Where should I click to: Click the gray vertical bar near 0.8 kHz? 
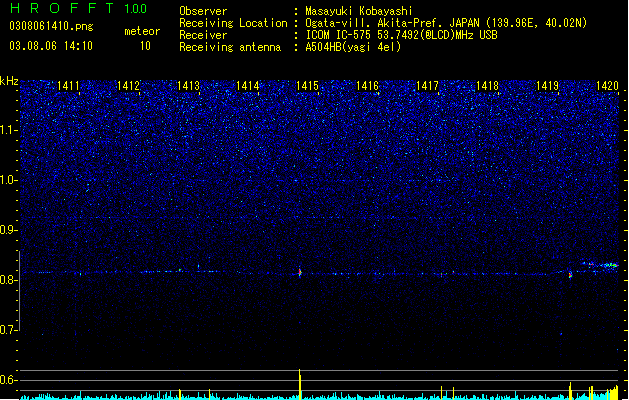click(x=19, y=290)
